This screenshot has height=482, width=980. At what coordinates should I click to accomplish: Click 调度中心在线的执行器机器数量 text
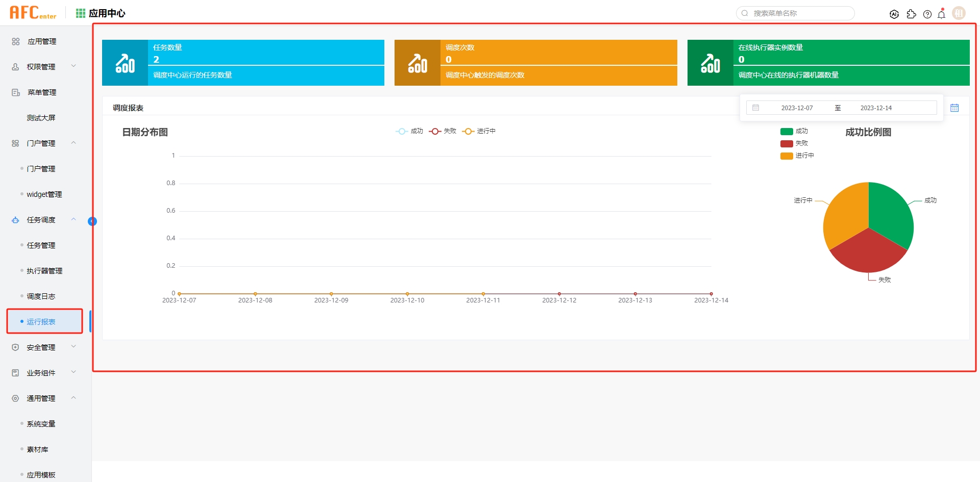[789, 75]
